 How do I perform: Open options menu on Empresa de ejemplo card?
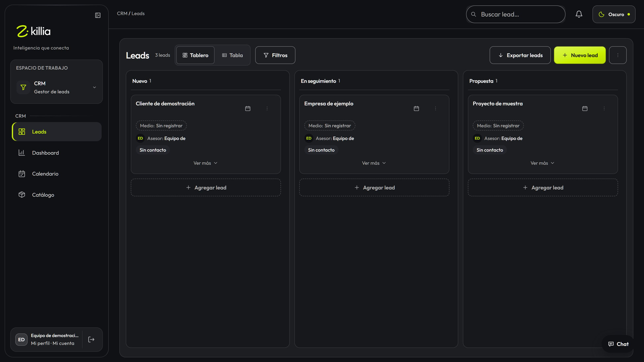pos(435,109)
